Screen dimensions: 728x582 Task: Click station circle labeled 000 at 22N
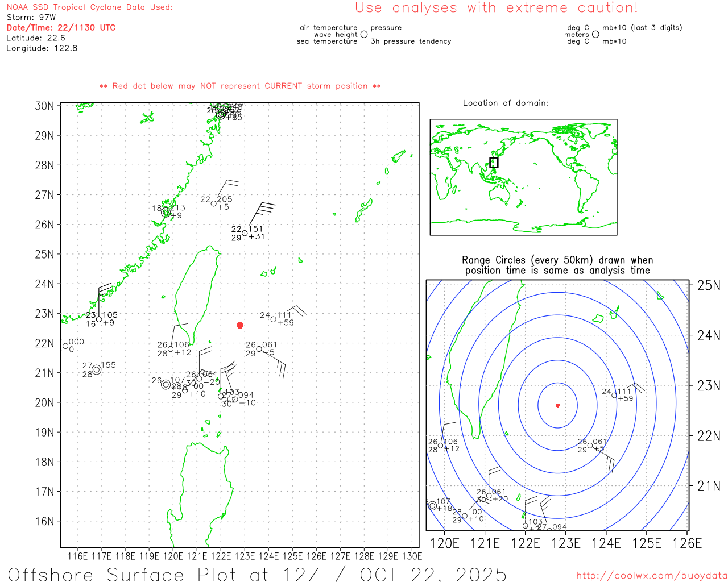tap(65, 346)
